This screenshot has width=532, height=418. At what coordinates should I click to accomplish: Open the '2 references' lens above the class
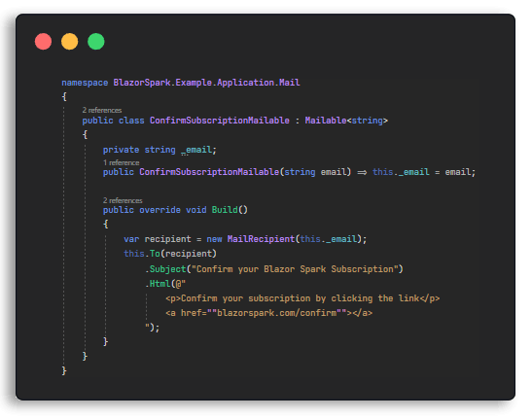coord(102,110)
